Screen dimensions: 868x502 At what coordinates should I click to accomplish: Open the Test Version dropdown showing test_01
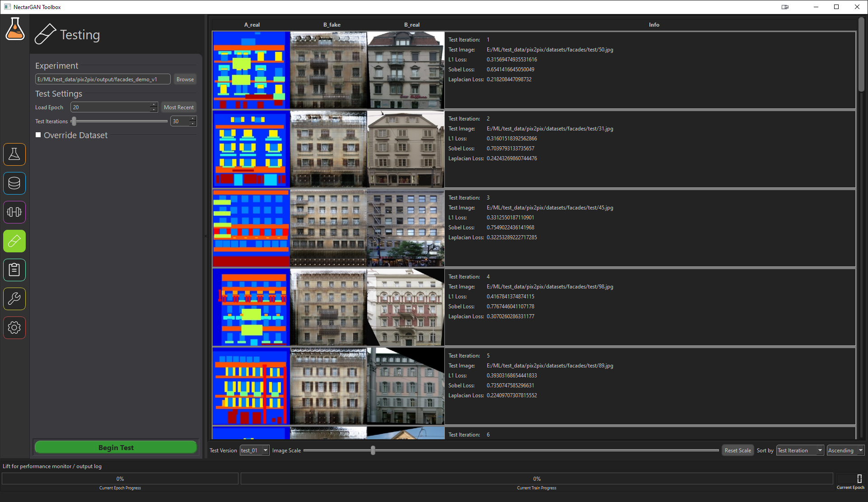click(254, 450)
